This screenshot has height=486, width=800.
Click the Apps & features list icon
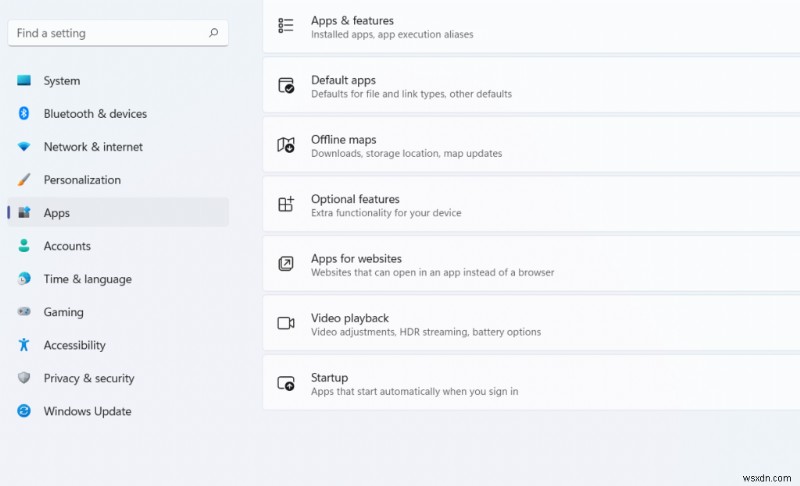[x=286, y=26]
